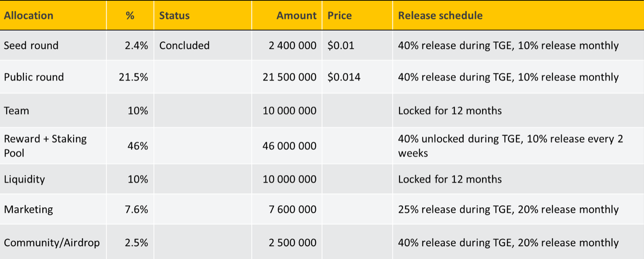Screen dimensions: 644x259
Task: Click the Concluded status cell
Action: (x=184, y=45)
